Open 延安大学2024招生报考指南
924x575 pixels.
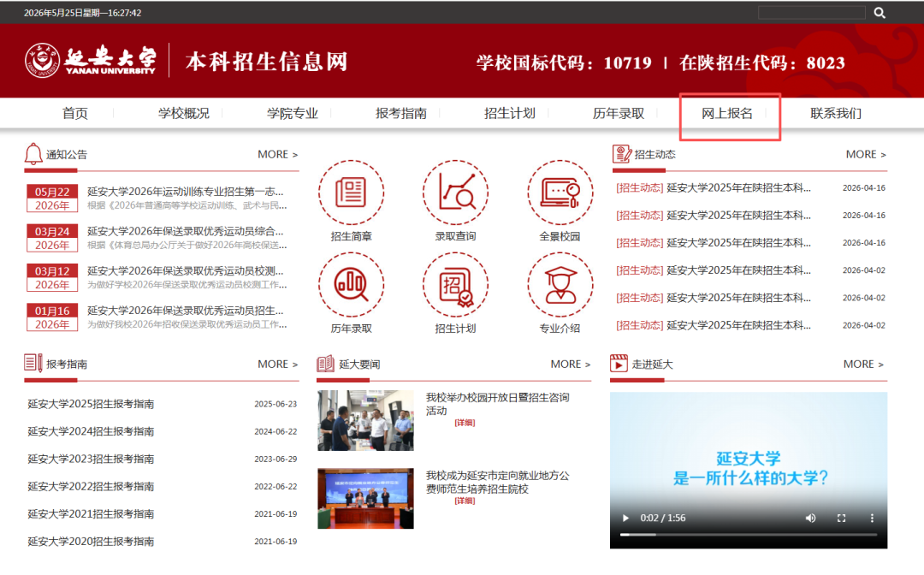tap(91, 432)
